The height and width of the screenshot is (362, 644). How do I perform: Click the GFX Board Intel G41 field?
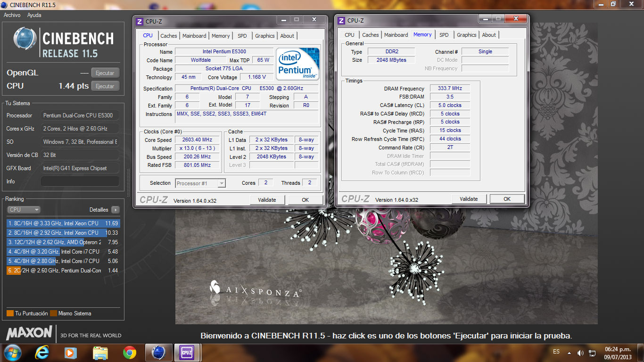[80, 168]
